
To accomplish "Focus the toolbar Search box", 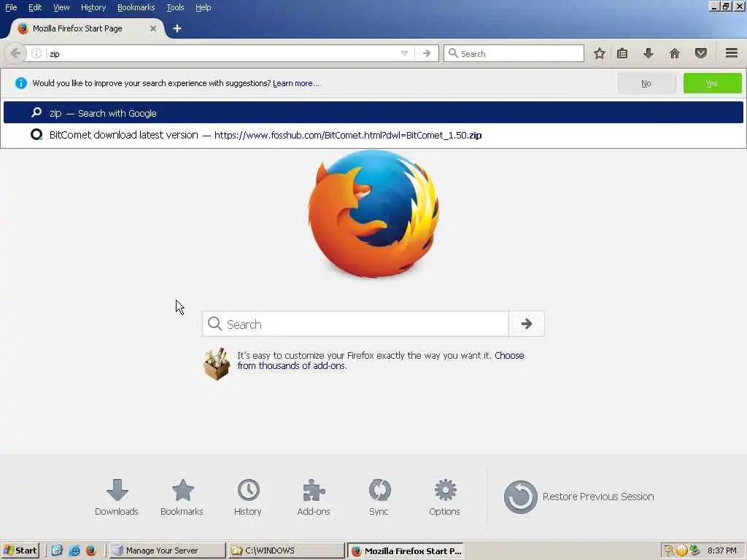I will [x=514, y=53].
